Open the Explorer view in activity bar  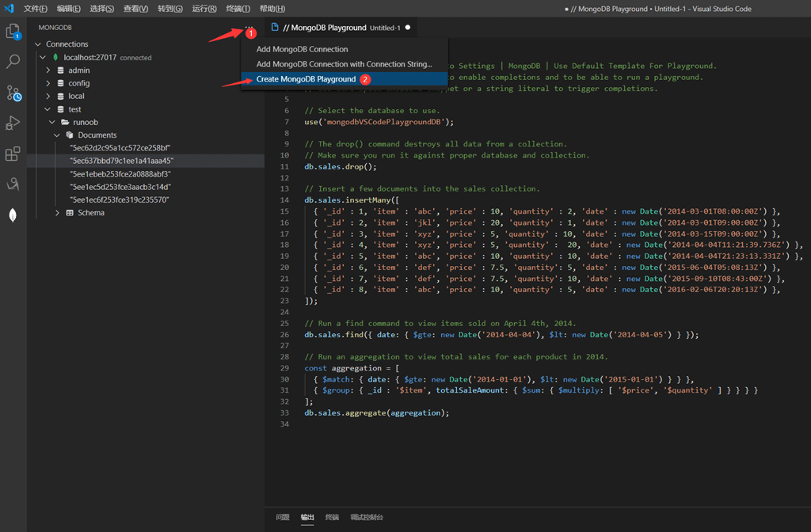pyautogui.click(x=13, y=32)
